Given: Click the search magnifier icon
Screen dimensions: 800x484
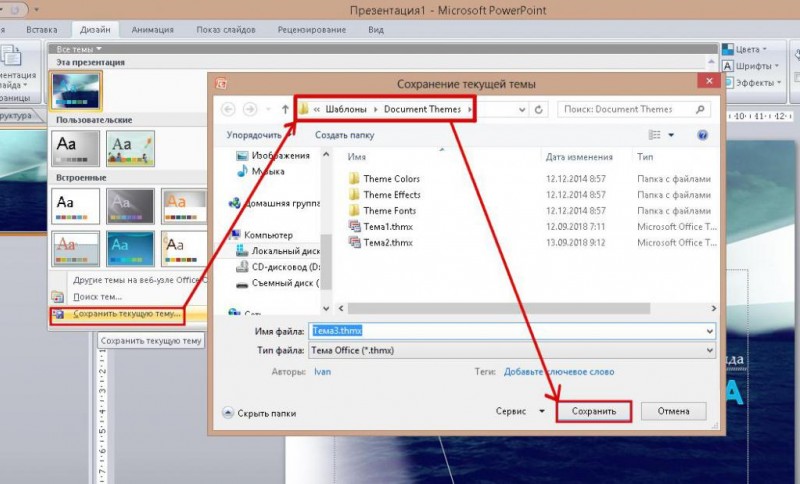Looking at the screenshot, I should pyautogui.click(x=700, y=109).
